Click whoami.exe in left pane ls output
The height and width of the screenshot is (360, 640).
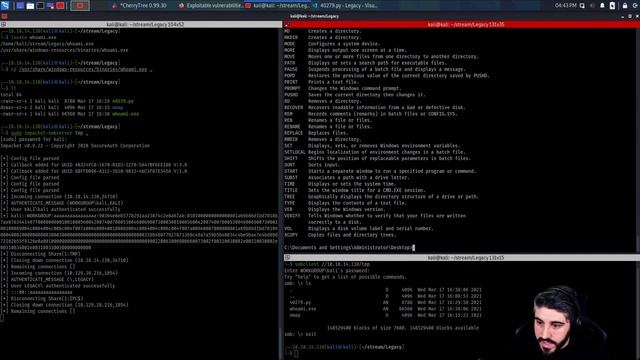(126, 114)
